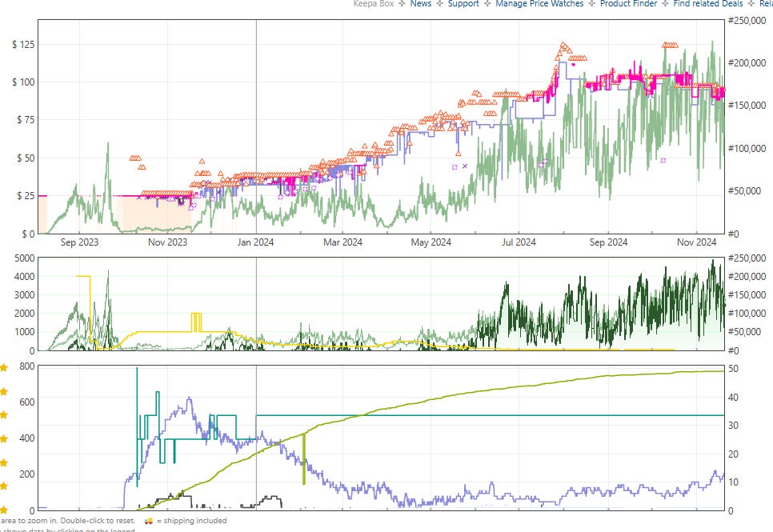Click the 'May 2024' axis label

431,242
